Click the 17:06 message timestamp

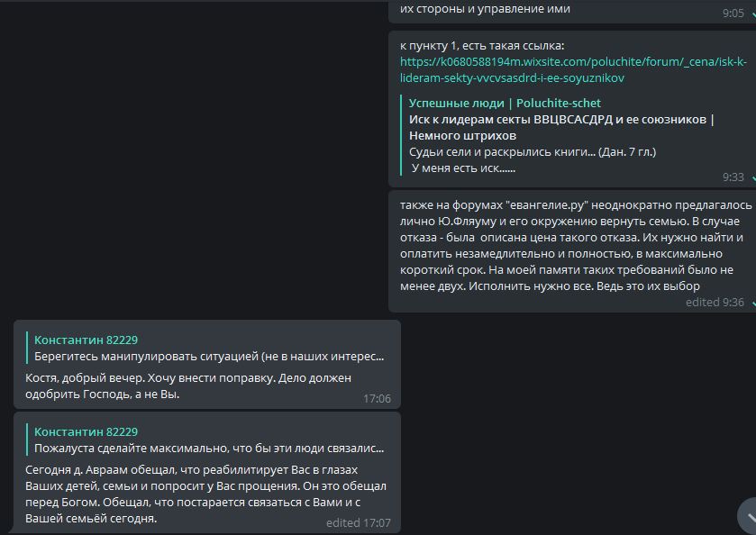[377, 398]
